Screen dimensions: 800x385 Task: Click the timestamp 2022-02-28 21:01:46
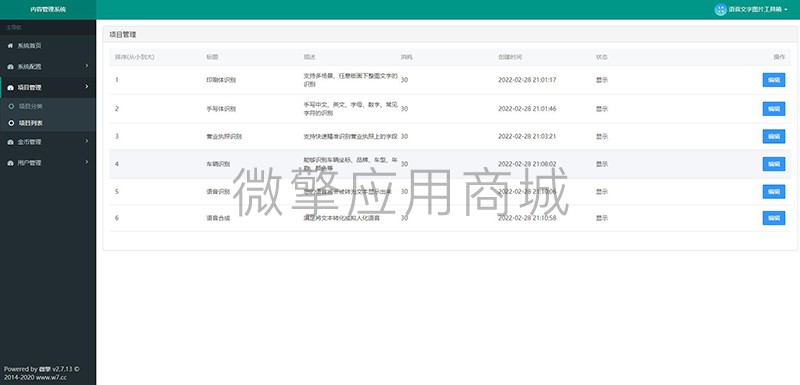pos(527,109)
